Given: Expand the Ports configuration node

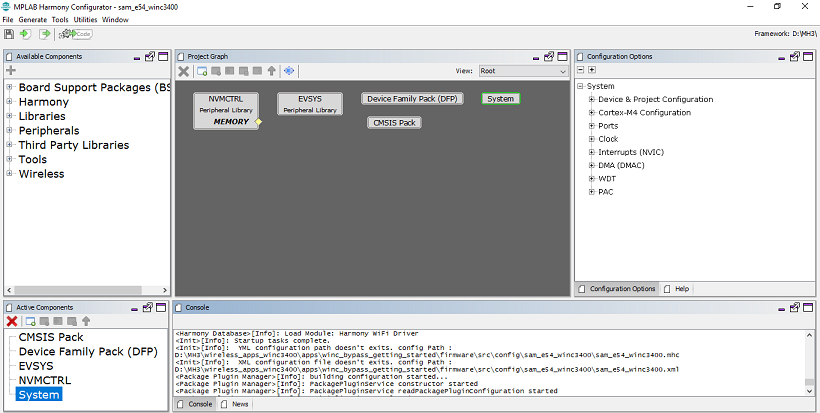Looking at the screenshot, I should tap(591, 125).
